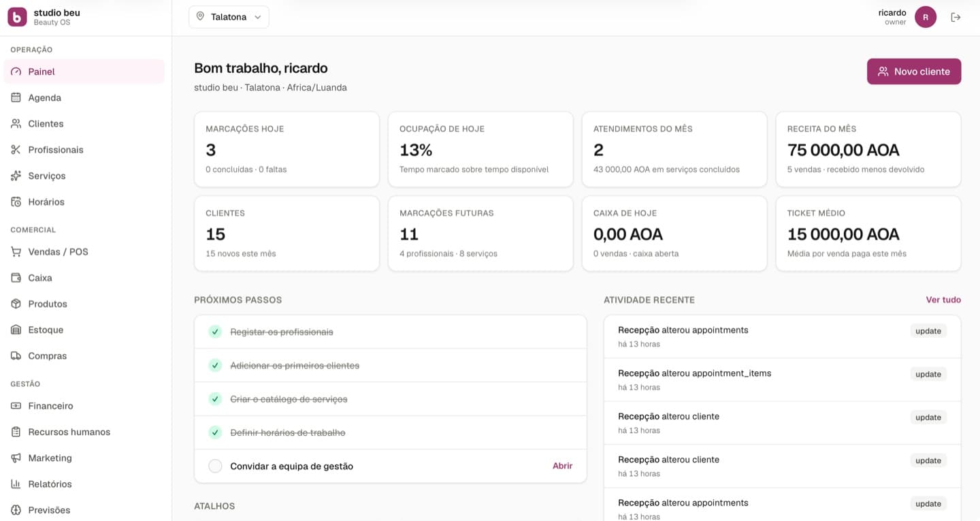
Task: Toggle the 'Definir horários de trabalho' checkmark
Action: (215, 432)
